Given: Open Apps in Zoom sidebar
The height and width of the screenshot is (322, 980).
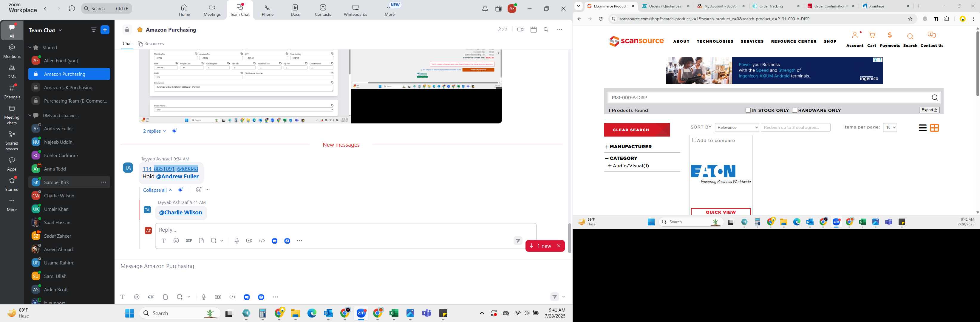Looking at the screenshot, I should (x=12, y=164).
